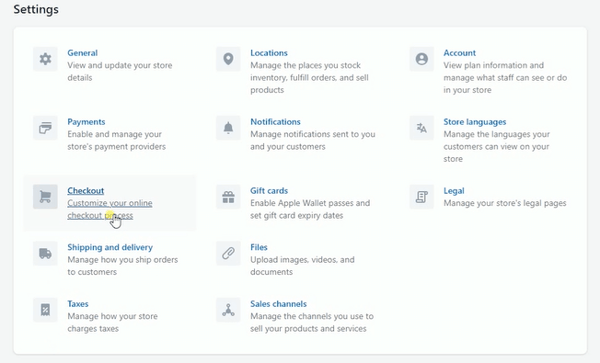Open Notifications settings link

coord(275,122)
